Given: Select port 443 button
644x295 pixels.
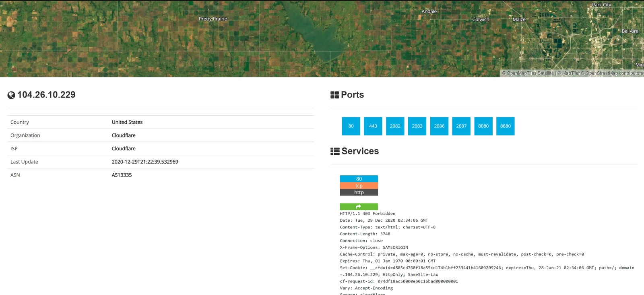Looking at the screenshot, I should pyautogui.click(x=373, y=126).
